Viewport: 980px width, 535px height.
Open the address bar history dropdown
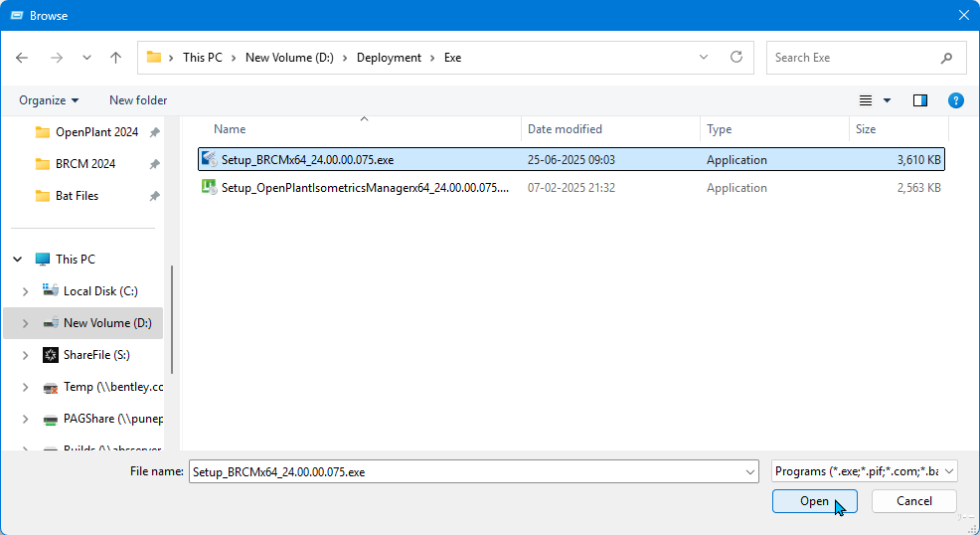pyautogui.click(x=704, y=57)
